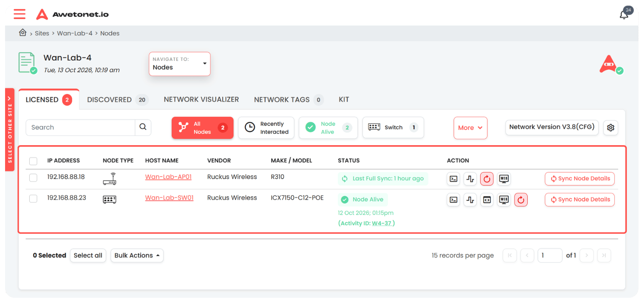The image size is (644, 304).
Task: Open the Wan-Lab-AP01 host name link
Action: pyautogui.click(x=168, y=177)
